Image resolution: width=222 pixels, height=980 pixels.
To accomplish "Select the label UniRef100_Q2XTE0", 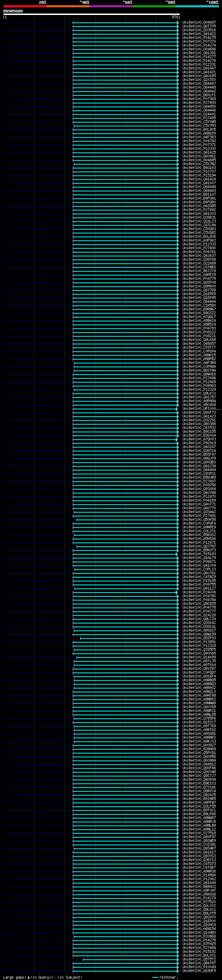I will pos(199,80).
